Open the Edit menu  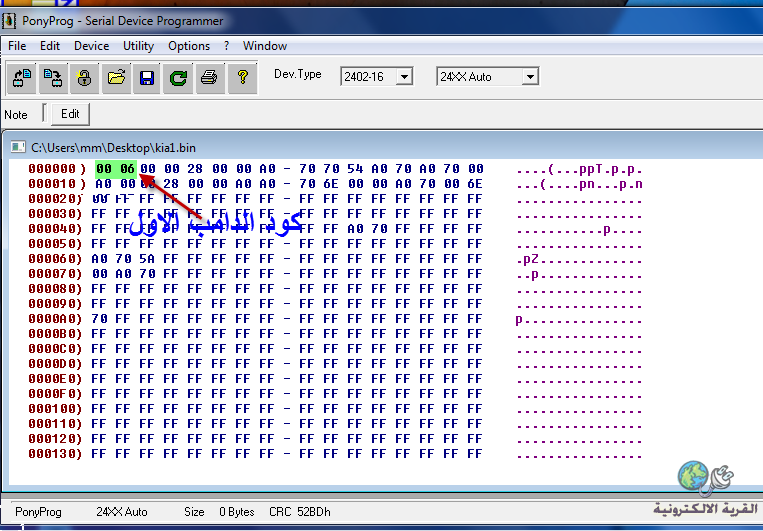(x=50, y=46)
